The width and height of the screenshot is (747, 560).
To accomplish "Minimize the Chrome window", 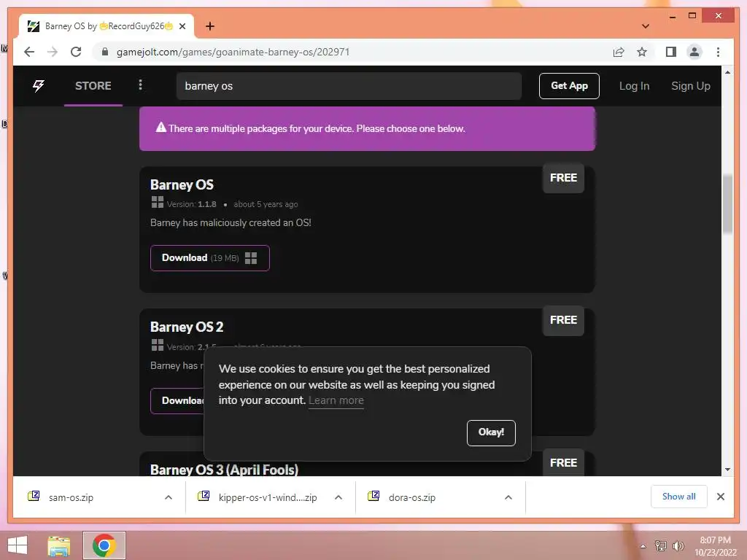I will 672,17.
